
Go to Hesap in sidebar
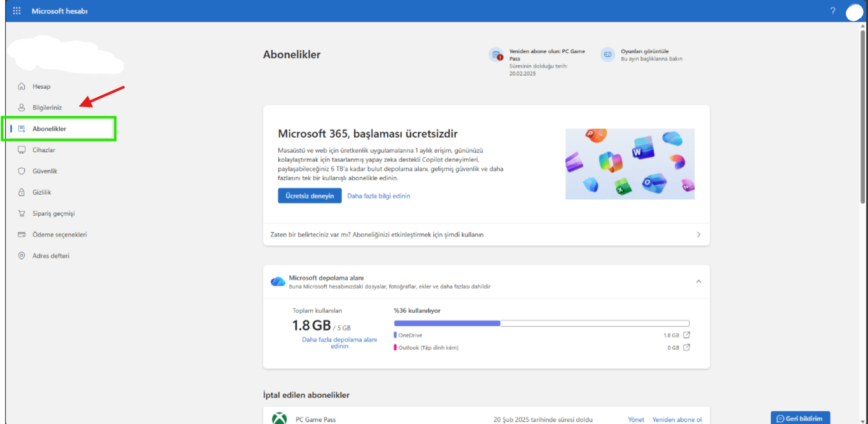(41, 86)
